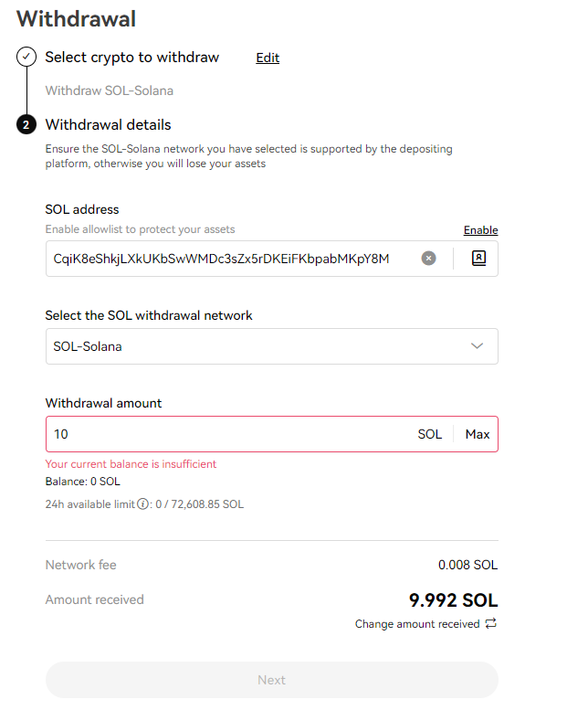
Task: Open the SOL-Solana network selector
Action: [256, 346]
